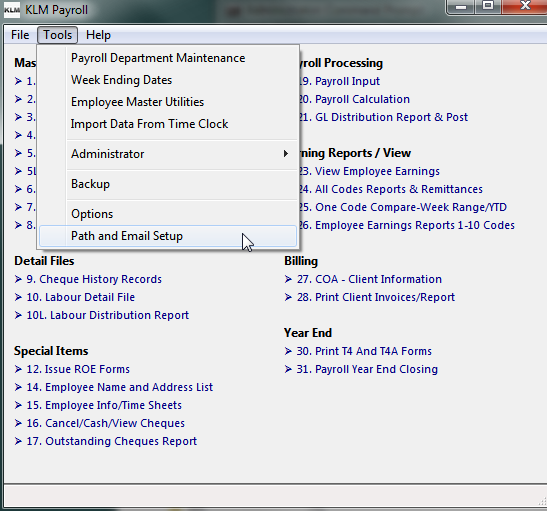Click arrow icon beside COA - Client Information
The width and height of the screenshot is (547, 511).
(288, 279)
